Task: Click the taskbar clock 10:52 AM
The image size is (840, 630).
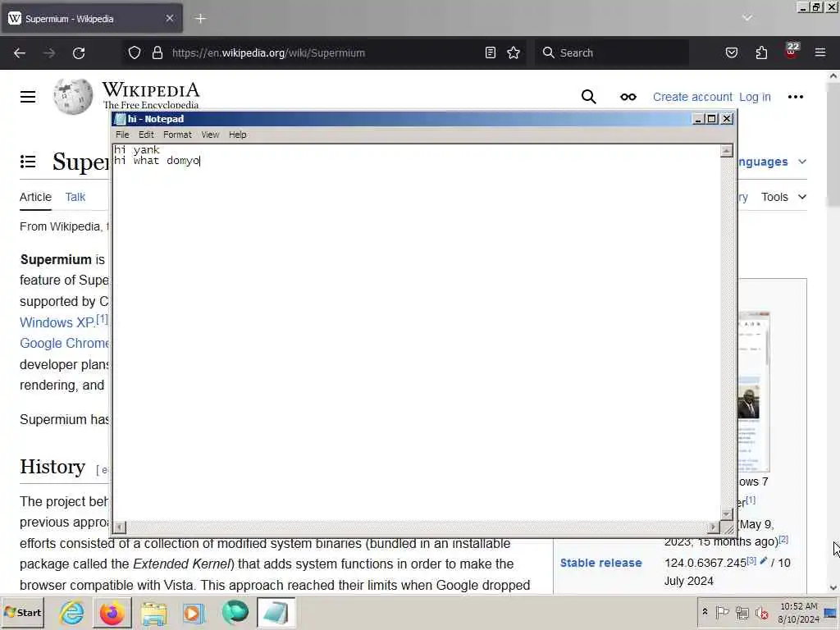Action: (799, 606)
